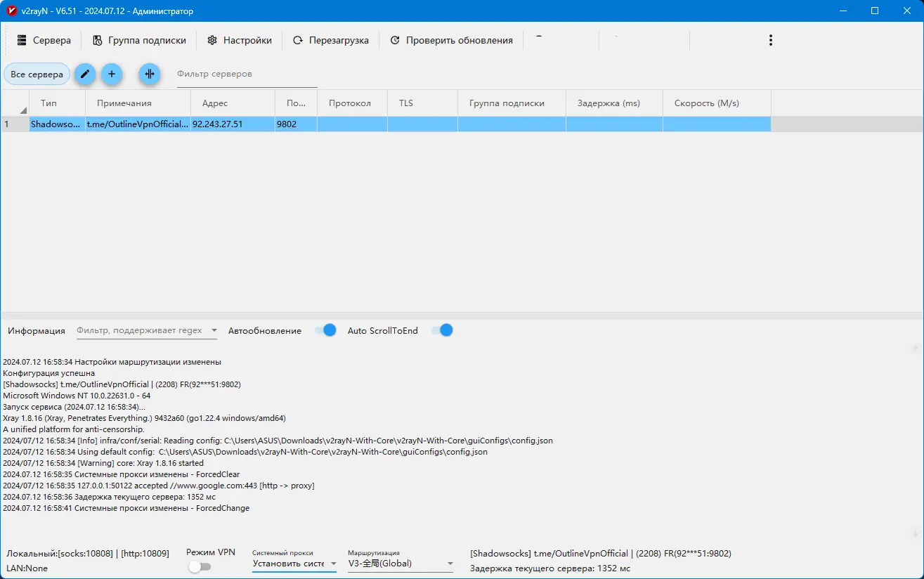Click the auto column width button
The image size is (924, 579).
tap(150, 74)
